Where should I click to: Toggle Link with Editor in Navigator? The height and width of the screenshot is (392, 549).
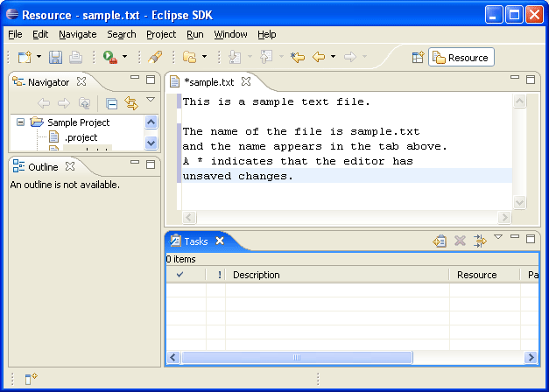[131, 103]
